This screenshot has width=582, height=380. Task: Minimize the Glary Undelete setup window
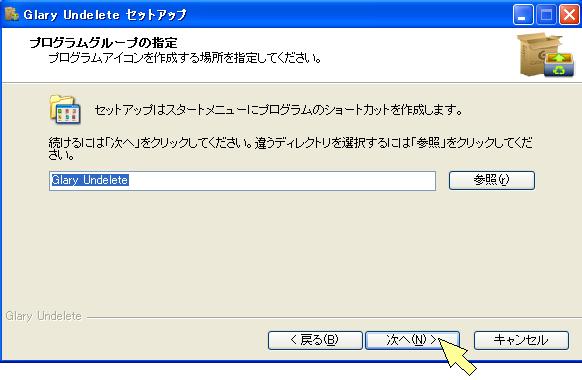click(523, 15)
